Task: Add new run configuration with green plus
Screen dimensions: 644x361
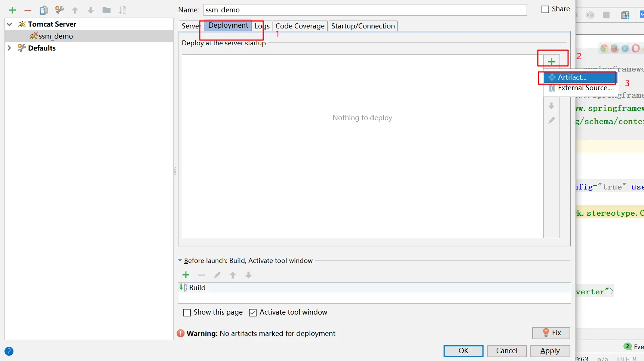Action: [12, 10]
